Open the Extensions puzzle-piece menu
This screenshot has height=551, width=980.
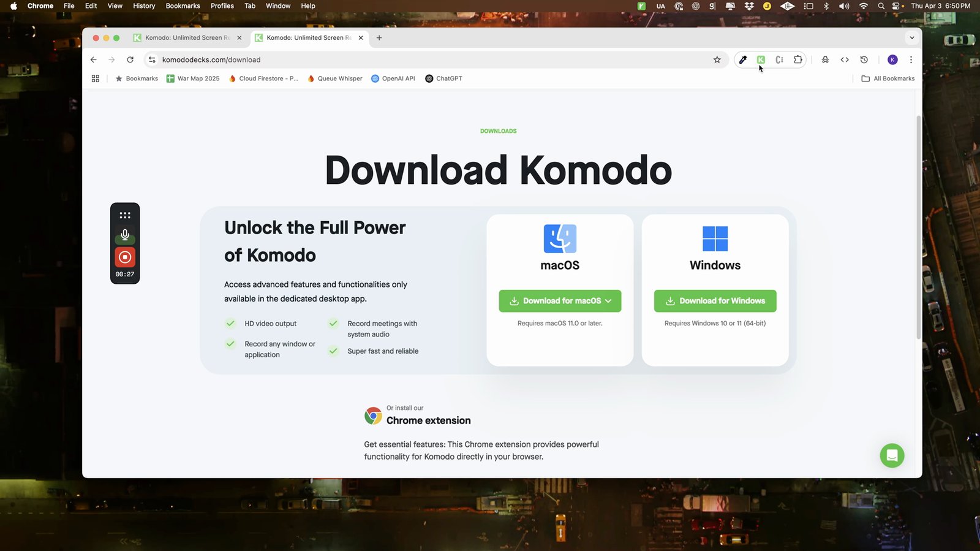[x=797, y=59]
